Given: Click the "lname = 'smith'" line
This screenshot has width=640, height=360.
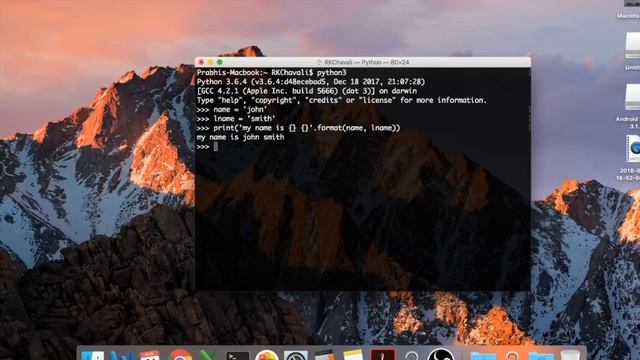Looking at the screenshot, I should click(236, 119).
